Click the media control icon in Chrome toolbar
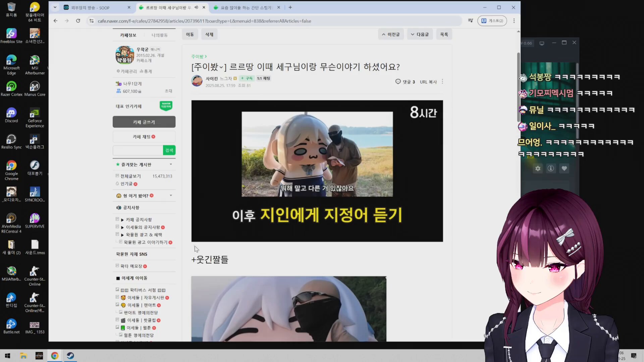The width and height of the screenshot is (644, 362). pyautogui.click(x=471, y=21)
